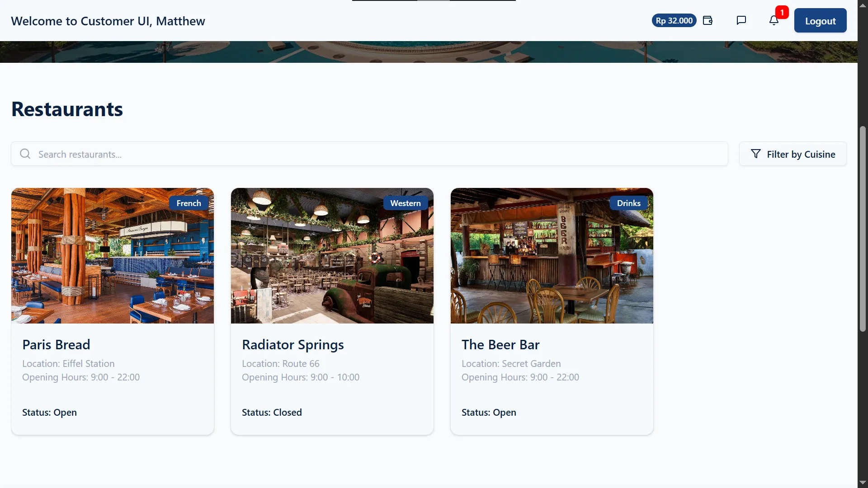Open Filter by Cuisine dropdown

pyautogui.click(x=793, y=154)
